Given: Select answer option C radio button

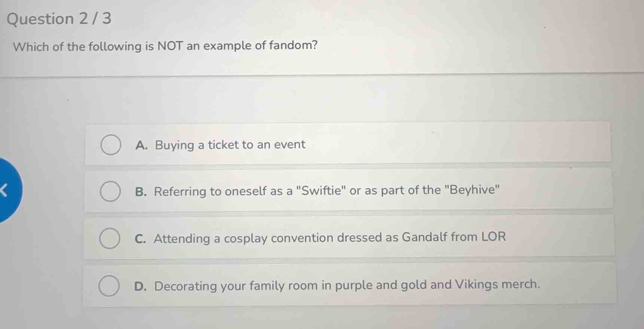Looking at the screenshot, I should click(x=110, y=238).
